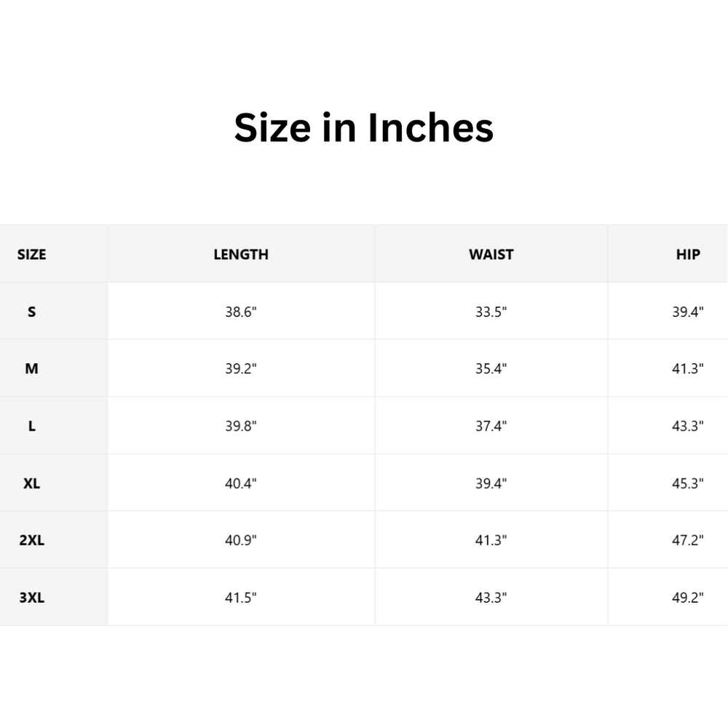Screen dimensions: 728x728
Task: Click the 49.2" hip value
Action: (687, 598)
